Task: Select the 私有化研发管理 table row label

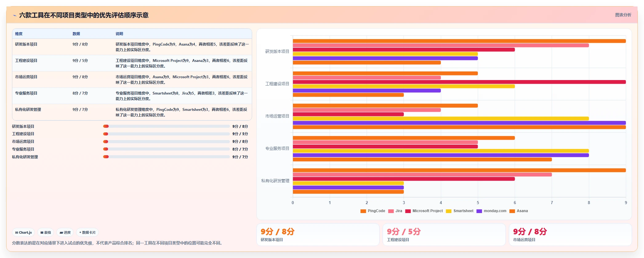Action: tap(28, 110)
